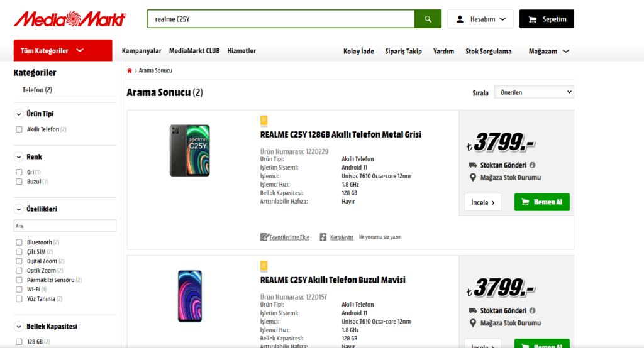Click the MediaMarkt logo
The height and width of the screenshot is (348, 644).
coord(70,19)
